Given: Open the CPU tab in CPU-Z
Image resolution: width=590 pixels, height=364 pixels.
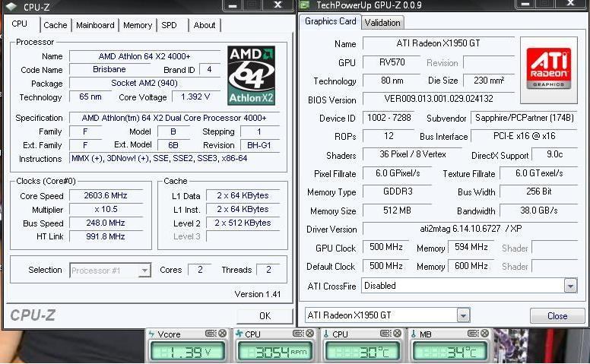Looking at the screenshot, I should tap(19, 24).
